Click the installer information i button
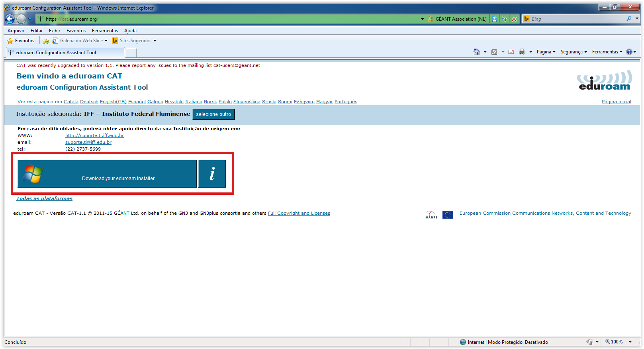Screen dimensions: 644x349 coord(212,174)
